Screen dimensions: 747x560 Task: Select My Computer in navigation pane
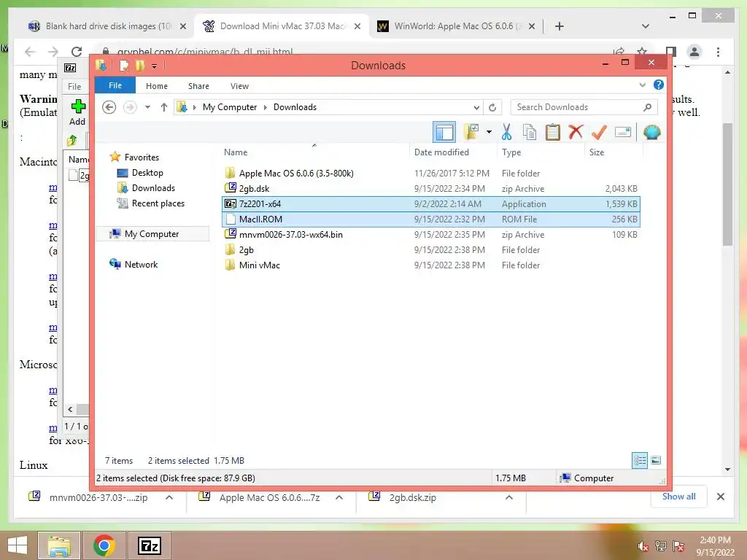click(x=152, y=234)
